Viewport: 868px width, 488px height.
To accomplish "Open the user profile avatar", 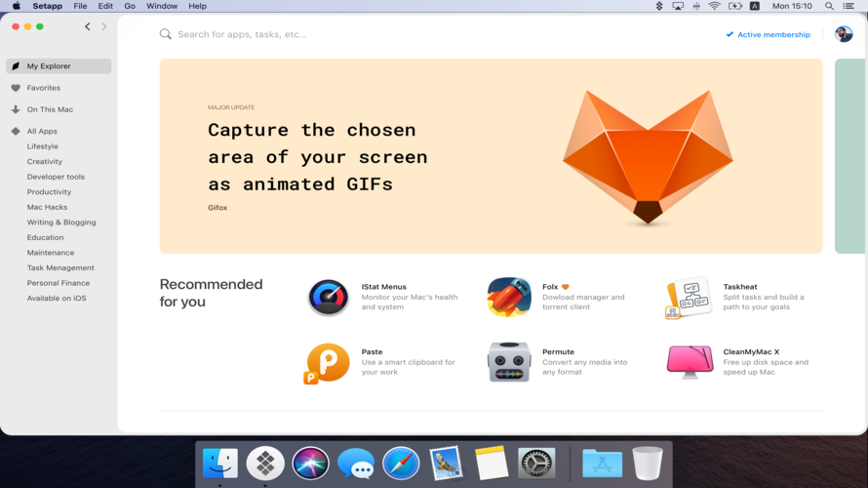I will tap(844, 34).
